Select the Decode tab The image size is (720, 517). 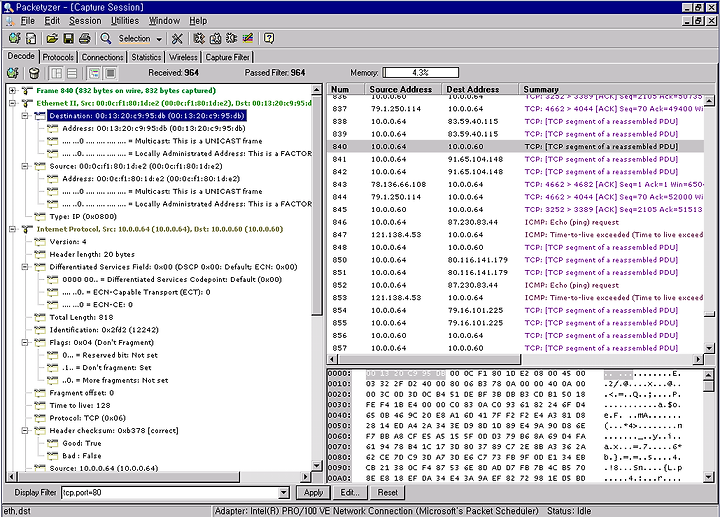[x=21, y=56]
